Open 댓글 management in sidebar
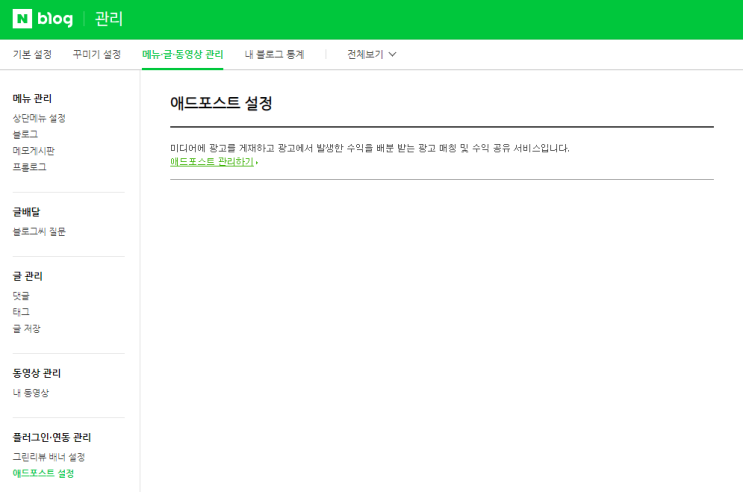 pyautogui.click(x=21, y=296)
